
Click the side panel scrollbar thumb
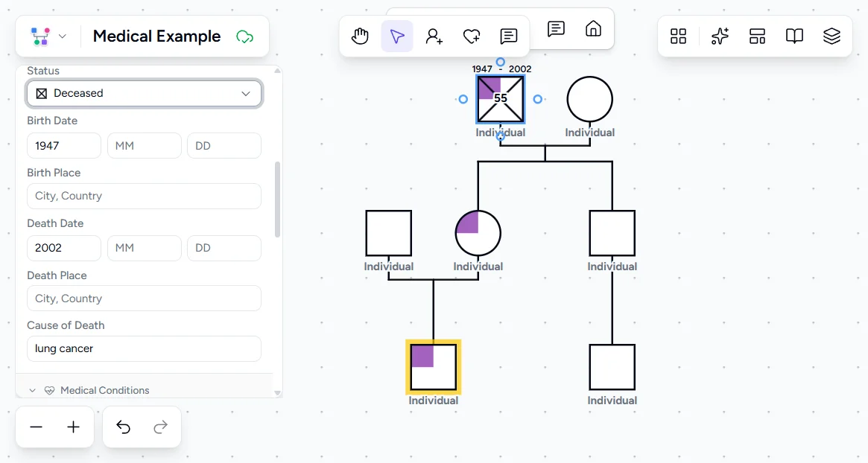point(277,199)
